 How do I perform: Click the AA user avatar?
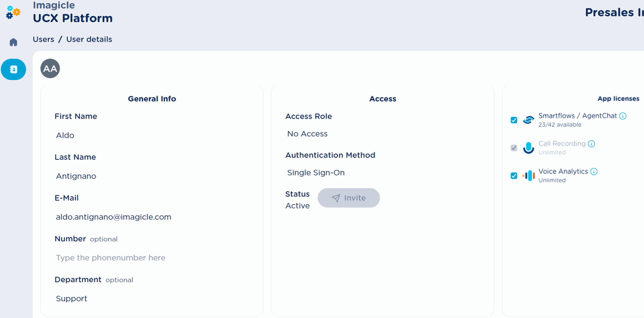coord(50,69)
